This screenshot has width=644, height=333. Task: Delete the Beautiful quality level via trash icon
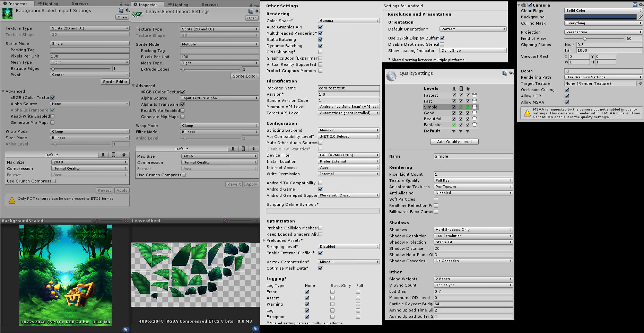click(x=475, y=119)
